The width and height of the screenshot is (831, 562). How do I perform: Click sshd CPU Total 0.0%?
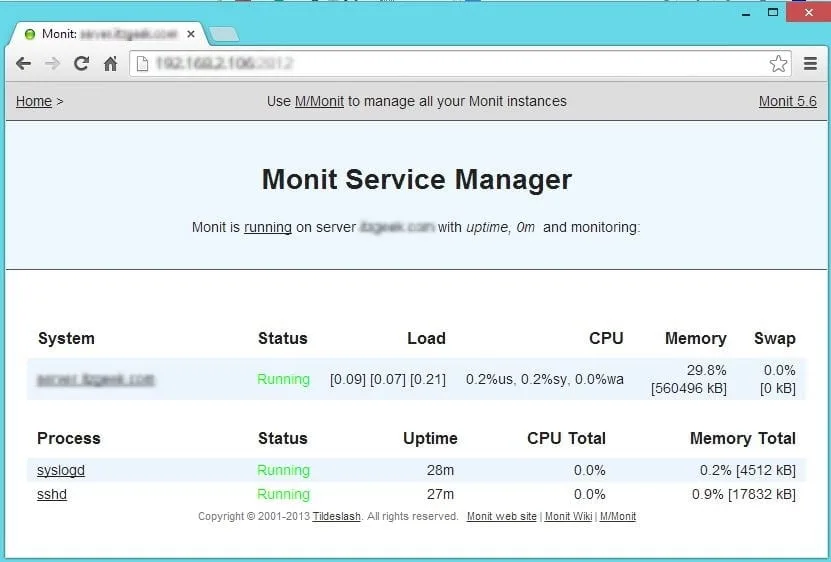click(x=590, y=494)
